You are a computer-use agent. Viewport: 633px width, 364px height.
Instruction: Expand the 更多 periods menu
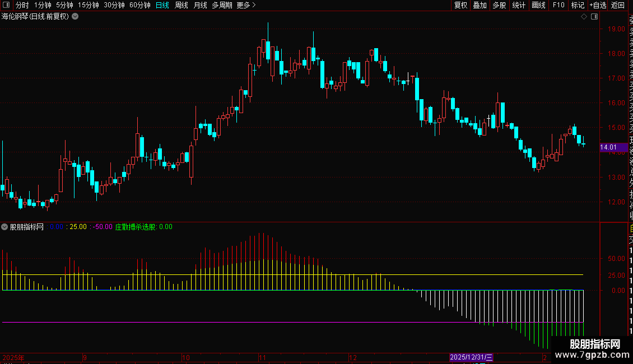(x=246, y=5)
